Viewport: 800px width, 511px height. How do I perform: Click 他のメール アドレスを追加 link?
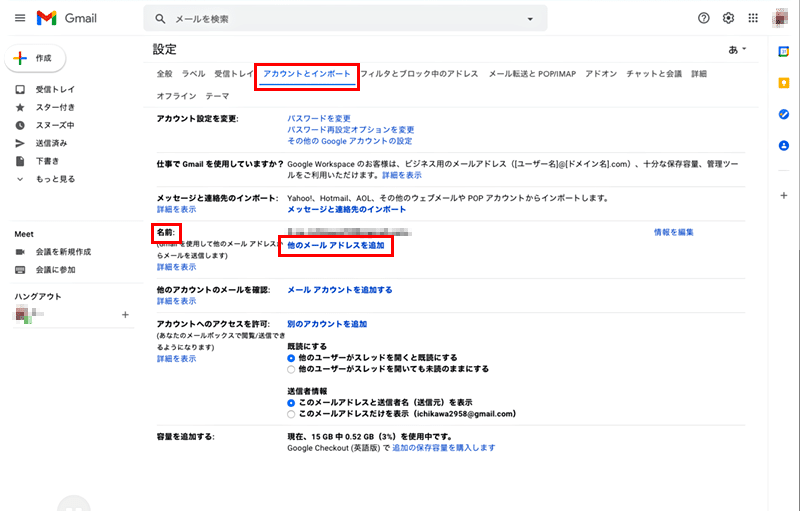pyautogui.click(x=336, y=245)
